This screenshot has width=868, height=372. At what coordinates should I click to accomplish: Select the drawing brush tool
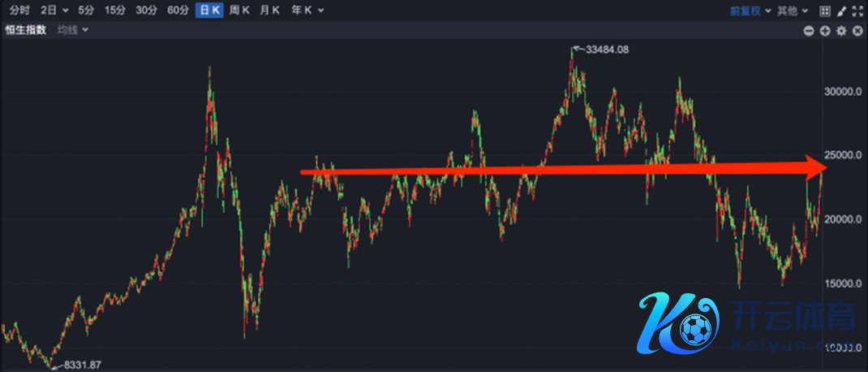pos(841,11)
